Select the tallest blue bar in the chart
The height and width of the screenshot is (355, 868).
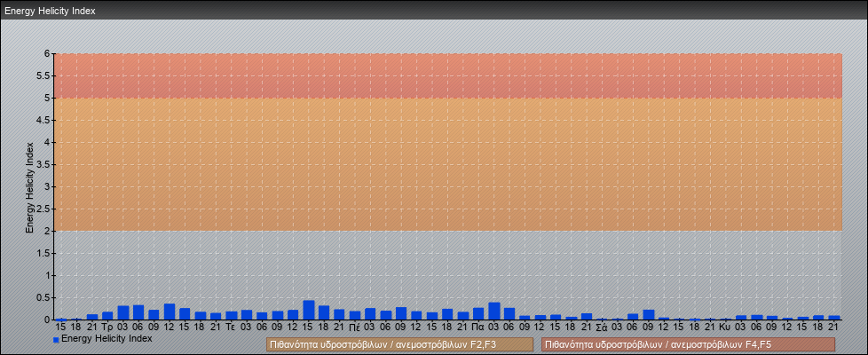[309, 310]
